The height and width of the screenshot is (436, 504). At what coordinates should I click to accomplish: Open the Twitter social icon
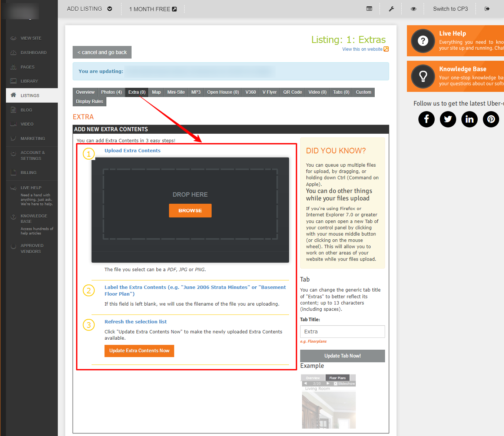[448, 119]
